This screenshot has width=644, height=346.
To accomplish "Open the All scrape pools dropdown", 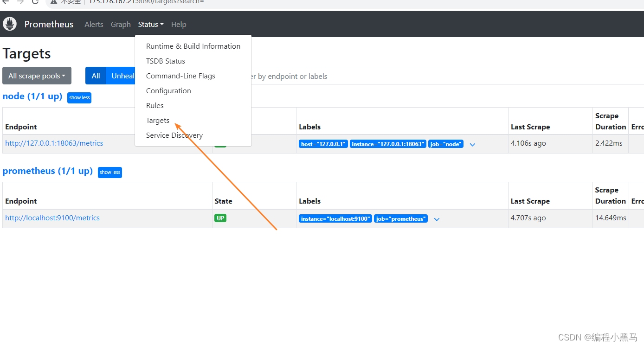I will point(37,76).
